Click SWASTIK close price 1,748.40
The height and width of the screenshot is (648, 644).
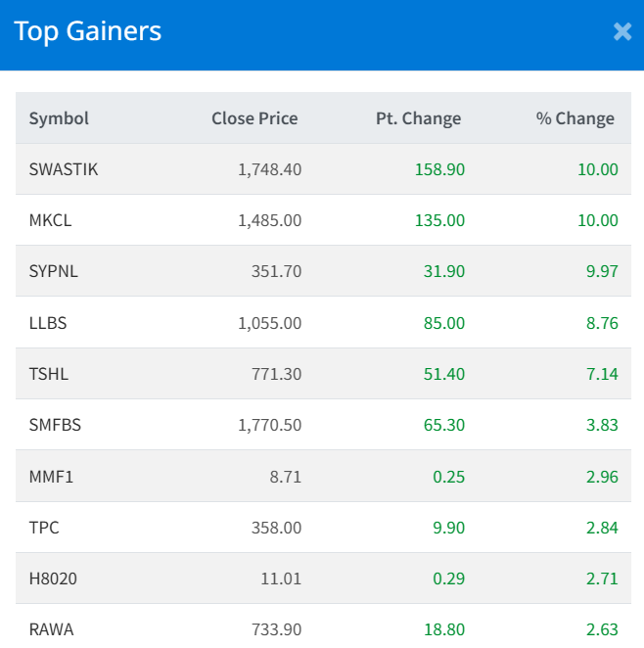pos(269,169)
